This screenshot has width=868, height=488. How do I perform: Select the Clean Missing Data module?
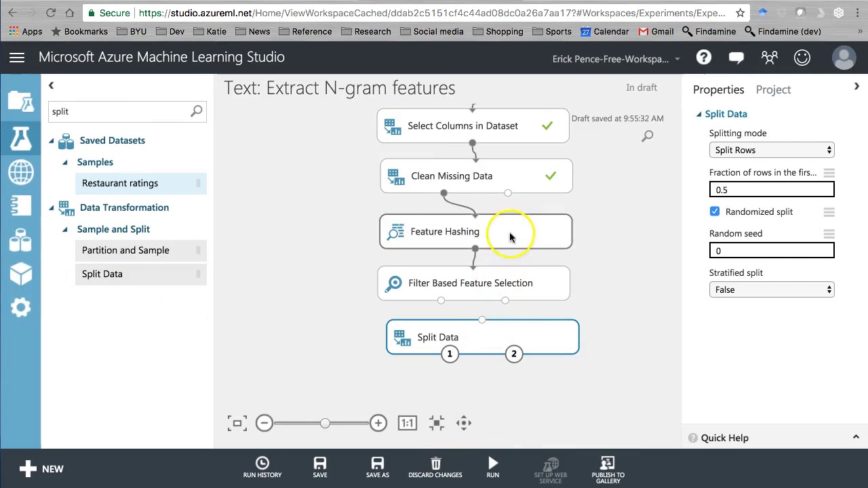click(x=476, y=176)
